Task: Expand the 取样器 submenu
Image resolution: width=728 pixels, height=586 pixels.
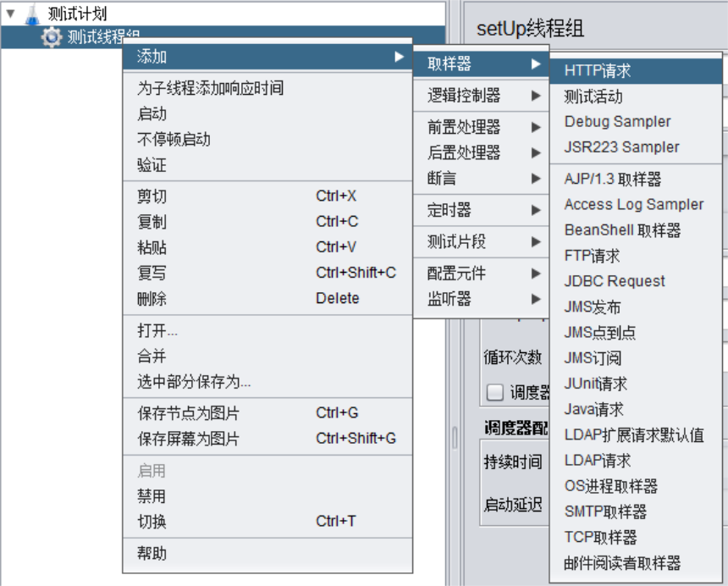Action: tap(481, 64)
